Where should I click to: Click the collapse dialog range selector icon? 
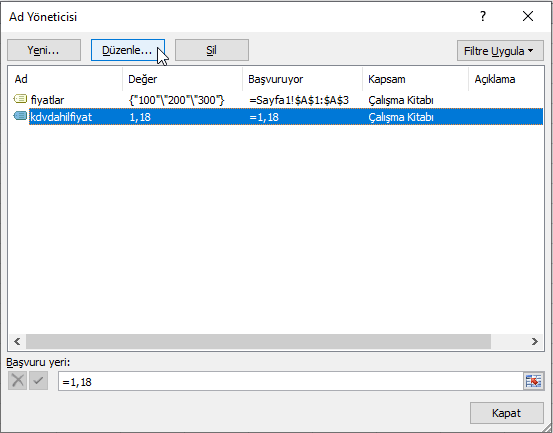[533, 381]
